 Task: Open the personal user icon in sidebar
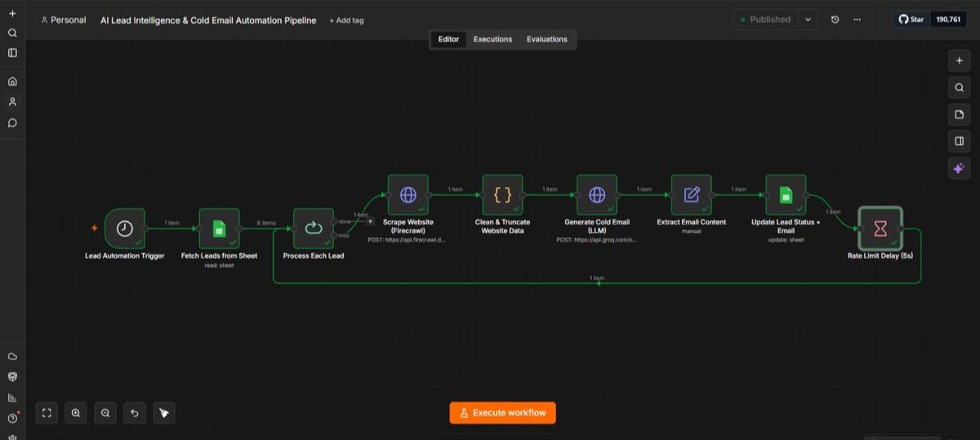tap(12, 102)
